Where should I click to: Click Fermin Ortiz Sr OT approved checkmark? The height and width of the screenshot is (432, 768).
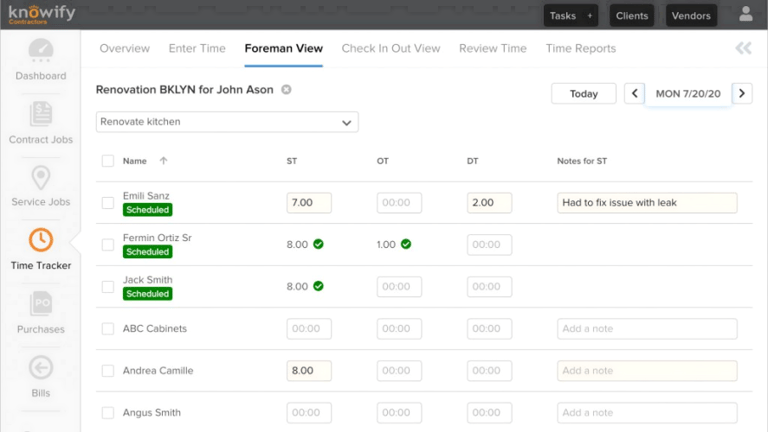tap(406, 244)
